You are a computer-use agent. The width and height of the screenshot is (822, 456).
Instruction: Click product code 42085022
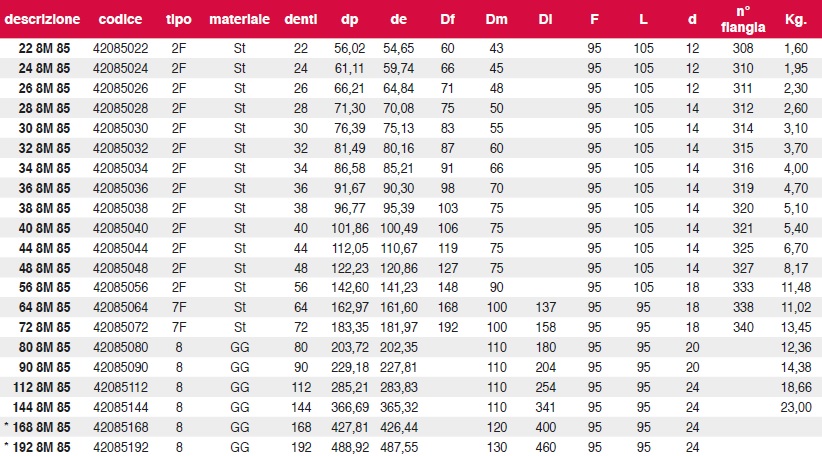click(x=121, y=49)
